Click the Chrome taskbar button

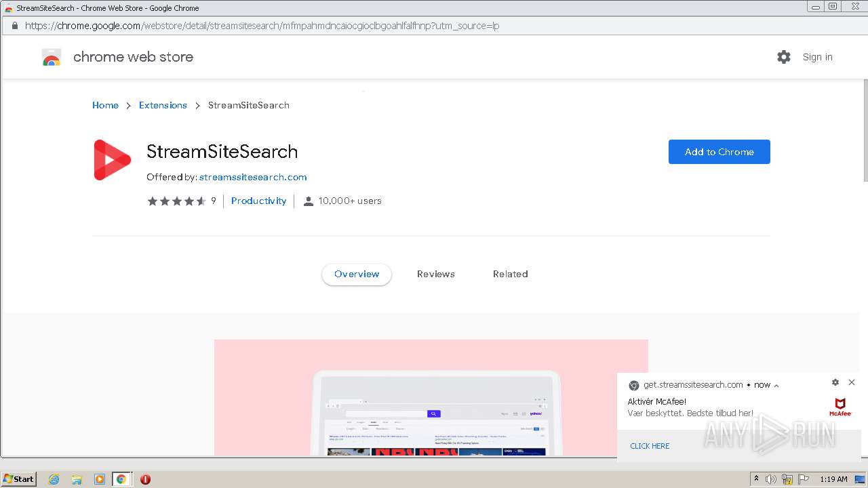click(x=121, y=479)
